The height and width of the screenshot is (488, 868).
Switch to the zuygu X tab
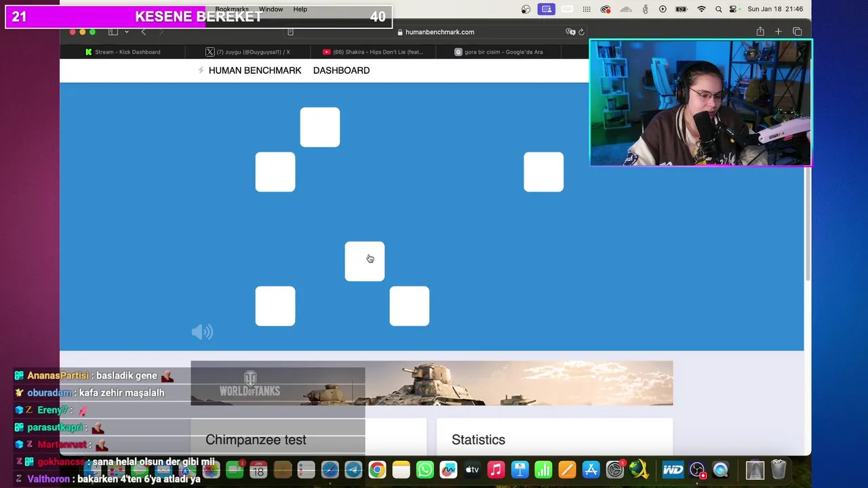248,52
